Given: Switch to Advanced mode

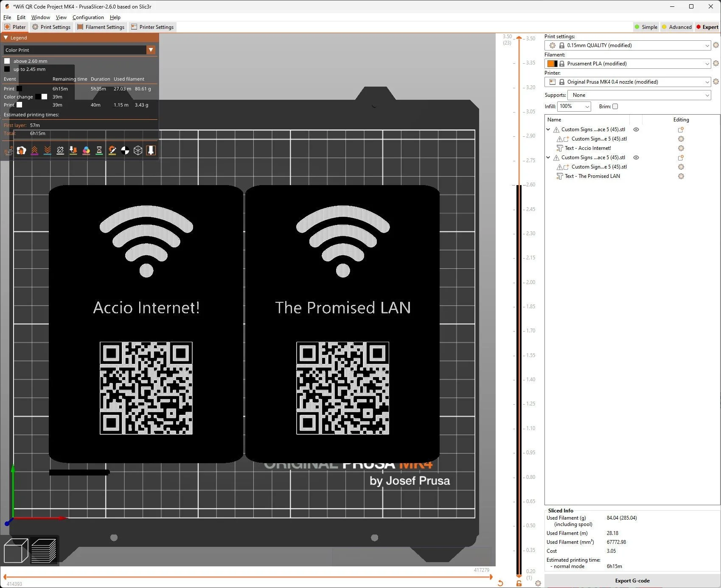Looking at the screenshot, I should (x=676, y=27).
